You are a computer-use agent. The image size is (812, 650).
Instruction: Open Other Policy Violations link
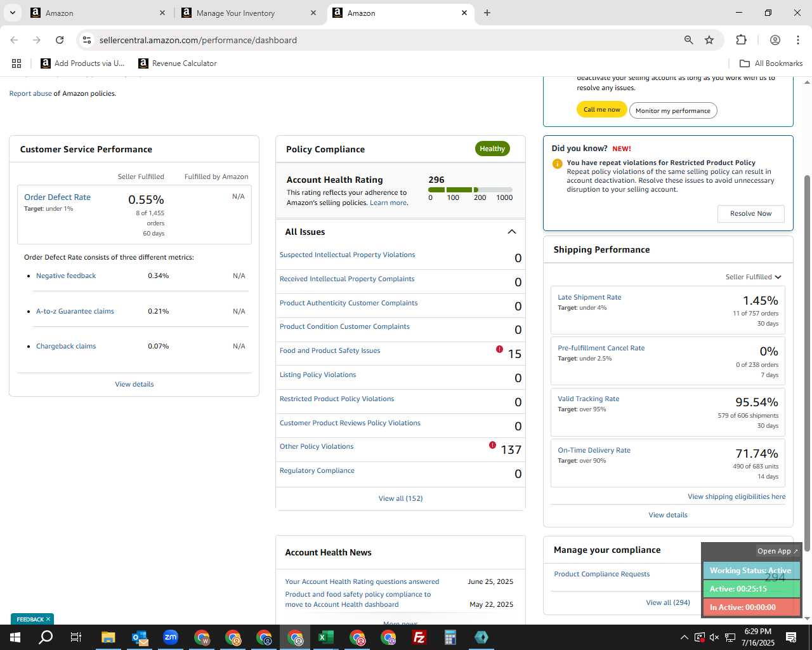pyautogui.click(x=317, y=446)
